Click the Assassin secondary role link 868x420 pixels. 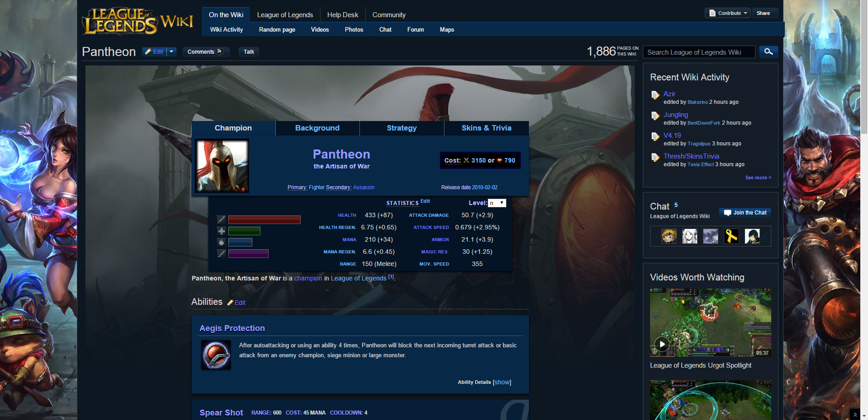[x=363, y=187]
